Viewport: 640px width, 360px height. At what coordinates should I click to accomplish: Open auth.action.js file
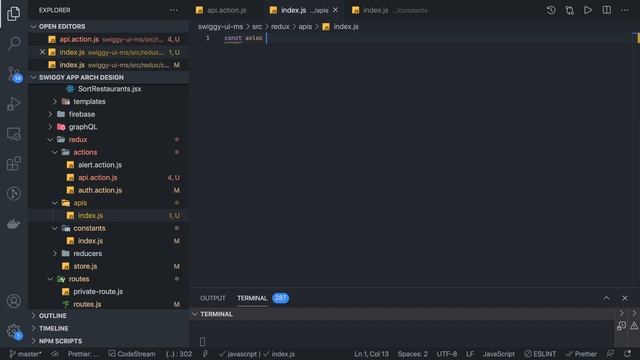pos(108,190)
